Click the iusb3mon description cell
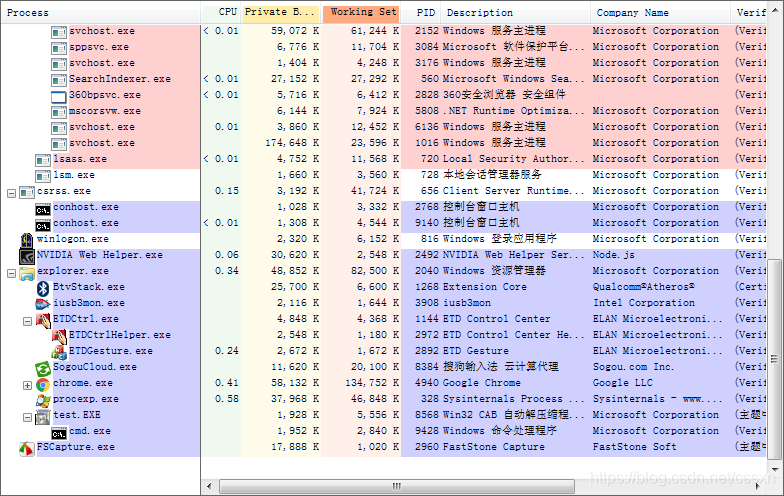The width and height of the screenshot is (784, 496). pyautogui.click(x=466, y=303)
